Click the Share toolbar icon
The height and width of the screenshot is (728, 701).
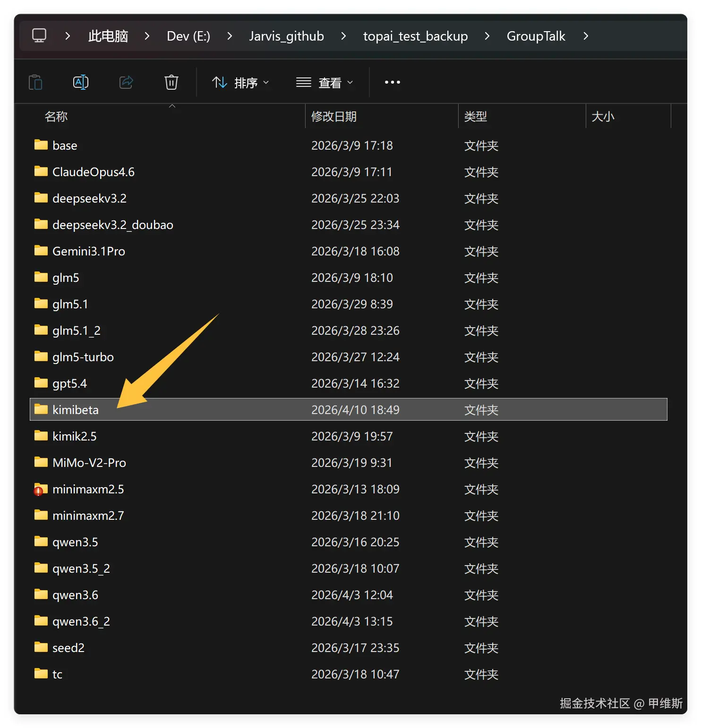(126, 82)
